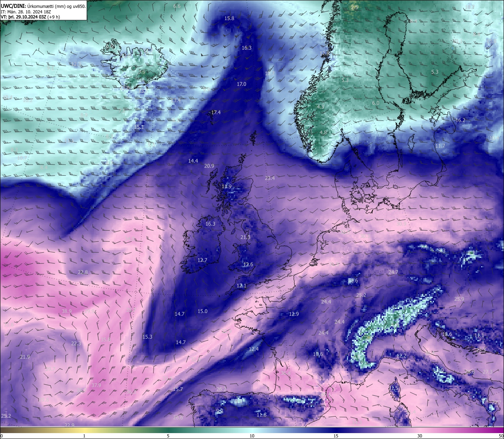Click the 15.0 value southwest of Cornwall
Image resolution: width=504 pixels, height=439 pixels.
click(202, 311)
